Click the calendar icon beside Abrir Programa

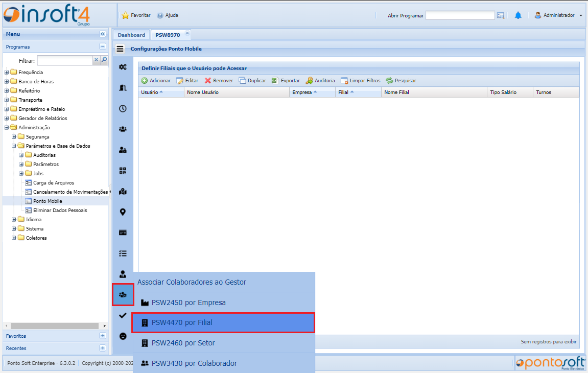[501, 15]
